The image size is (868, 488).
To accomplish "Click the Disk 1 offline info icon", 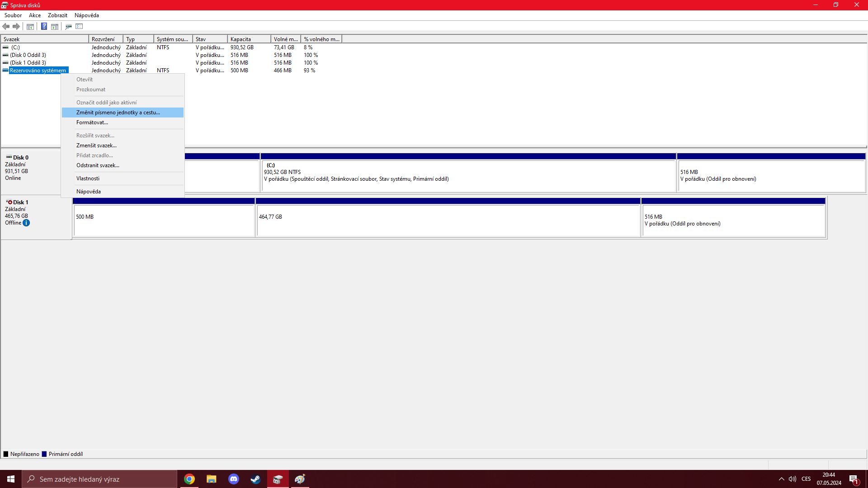I will pyautogui.click(x=26, y=223).
